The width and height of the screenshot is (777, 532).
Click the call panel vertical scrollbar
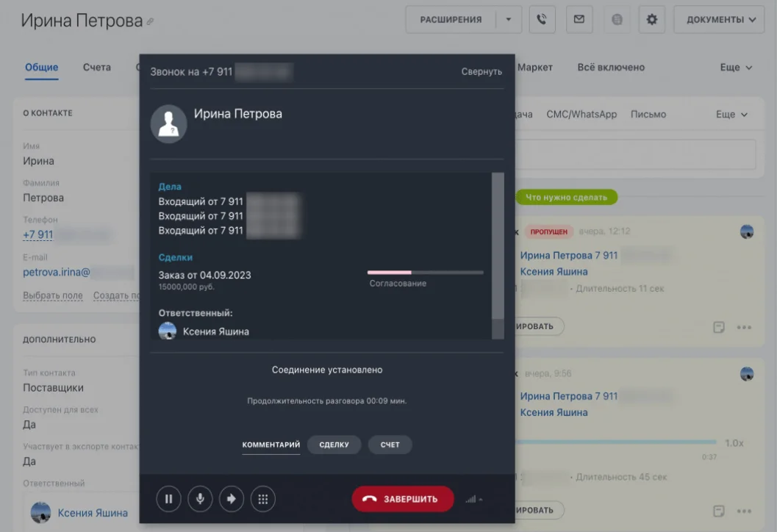[x=498, y=245]
